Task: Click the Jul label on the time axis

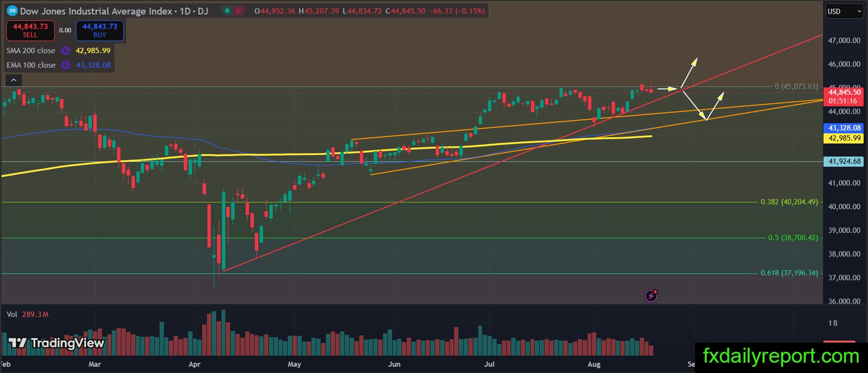Action: 489,364
